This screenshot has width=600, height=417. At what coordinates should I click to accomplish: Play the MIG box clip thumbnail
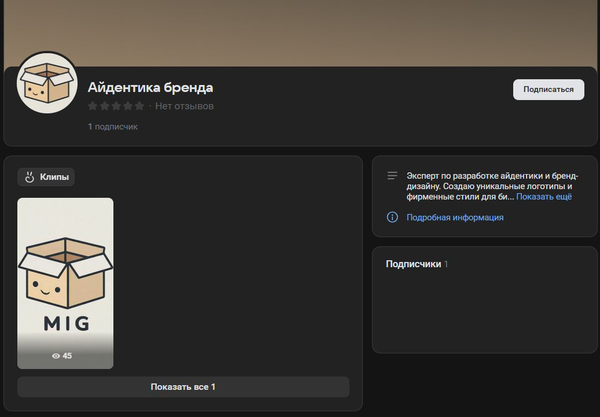65,283
